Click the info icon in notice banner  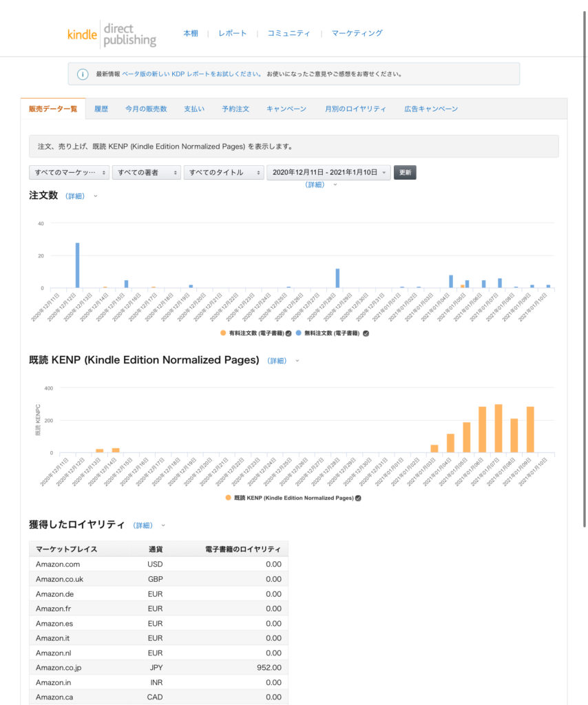(83, 74)
